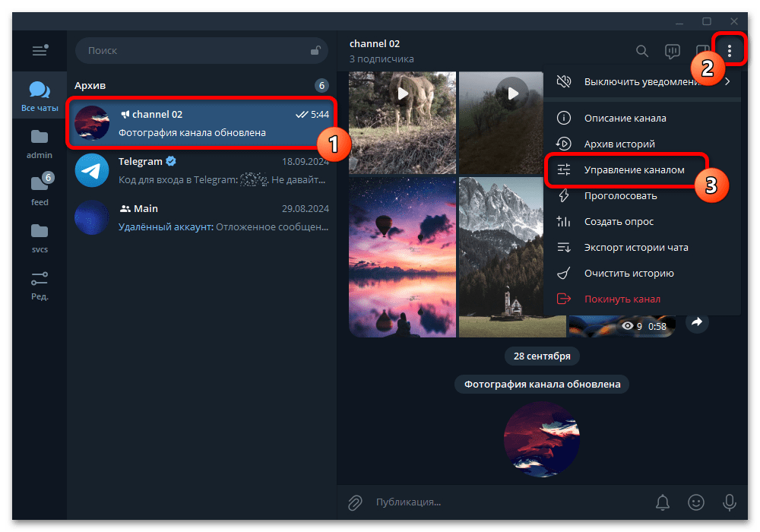Open the main hamburger menu
This screenshot has height=532, width=760.
point(40,50)
